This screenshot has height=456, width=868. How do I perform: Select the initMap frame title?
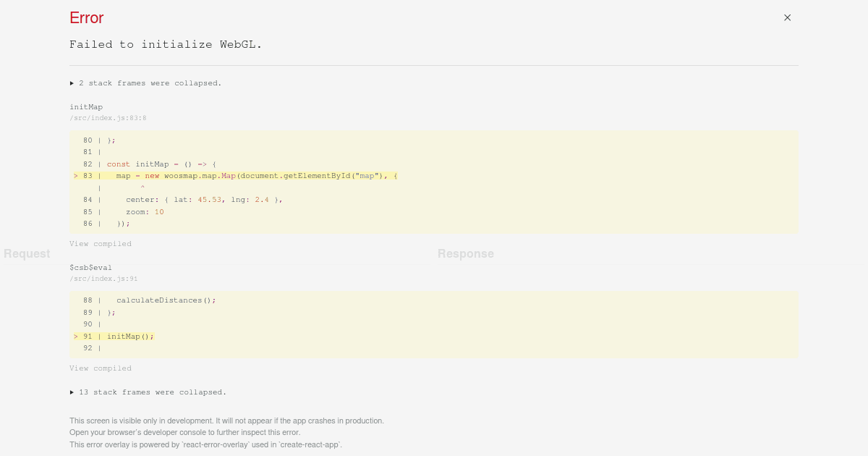point(86,107)
